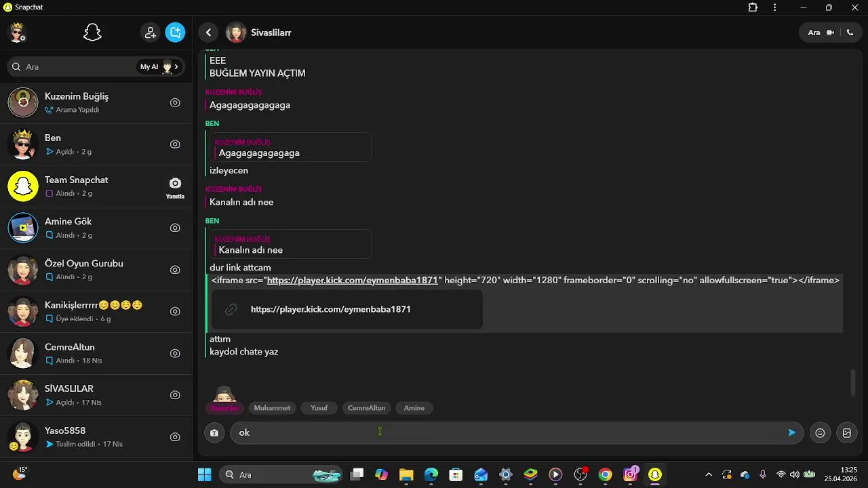Open the CemreAltun conversation
Image resolution: width=868 pixels, height=488 pixels.
96,353
